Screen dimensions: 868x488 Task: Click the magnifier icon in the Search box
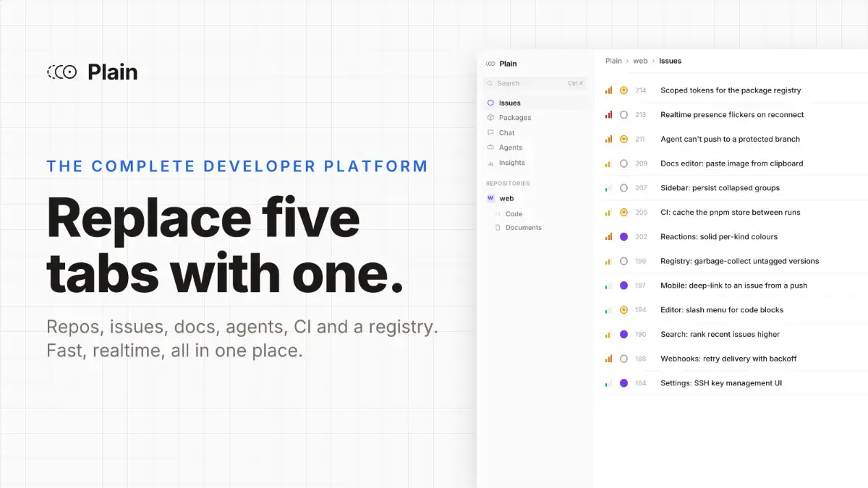(490, 83)
